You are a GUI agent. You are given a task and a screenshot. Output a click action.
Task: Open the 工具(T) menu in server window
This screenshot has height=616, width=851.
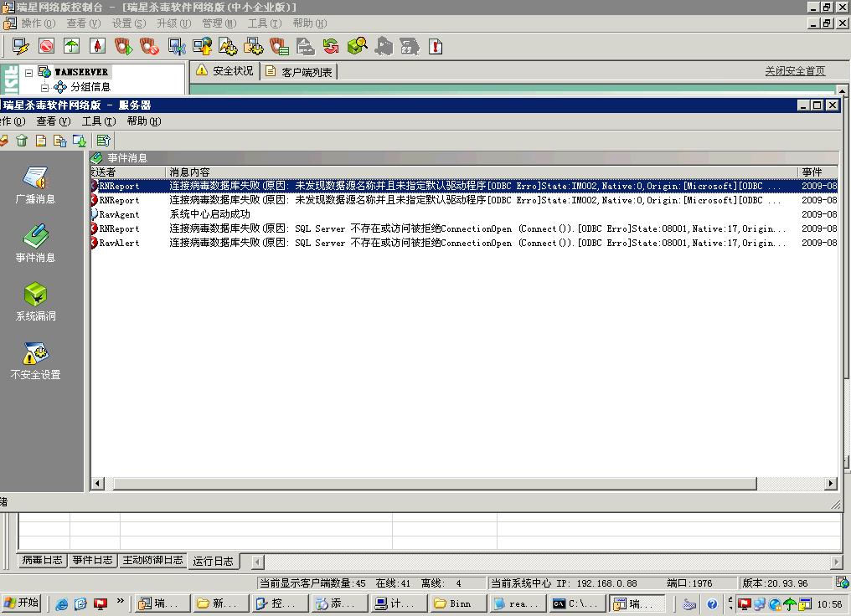point(98,121)
